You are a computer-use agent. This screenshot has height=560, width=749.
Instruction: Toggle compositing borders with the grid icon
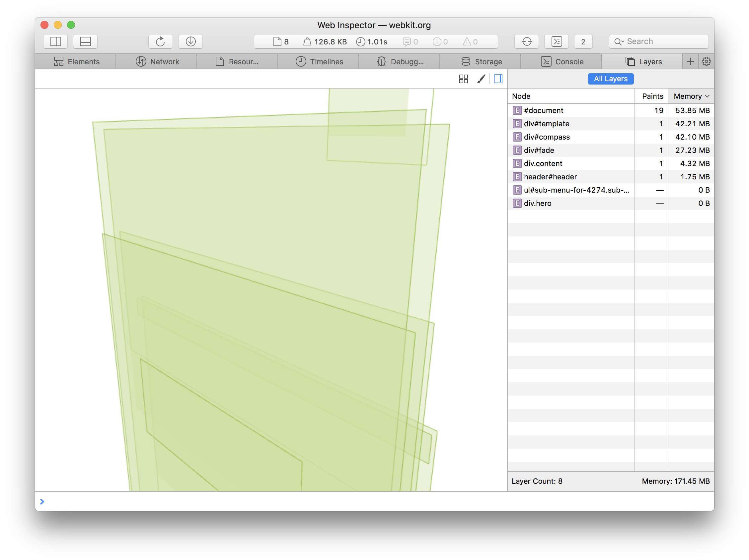[464, 79]
